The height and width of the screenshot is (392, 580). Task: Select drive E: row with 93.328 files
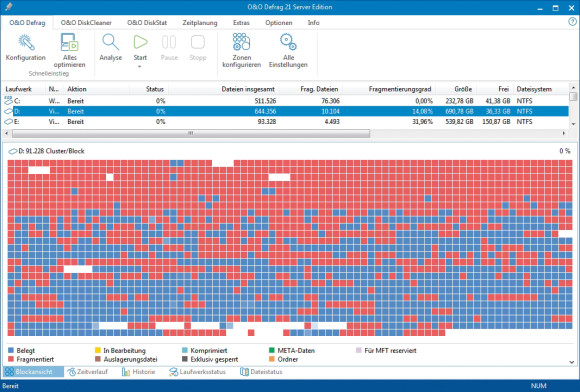(286, 121)
